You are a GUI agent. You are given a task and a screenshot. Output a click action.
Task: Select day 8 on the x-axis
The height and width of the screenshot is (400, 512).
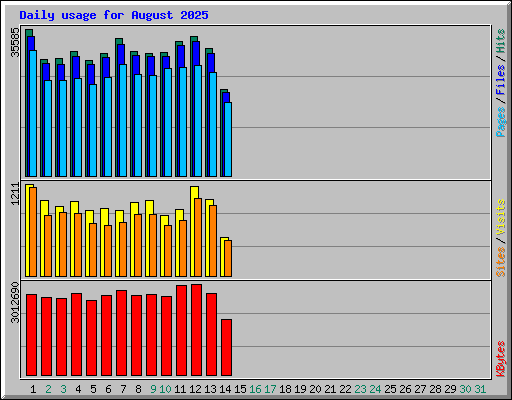point(138,389)
